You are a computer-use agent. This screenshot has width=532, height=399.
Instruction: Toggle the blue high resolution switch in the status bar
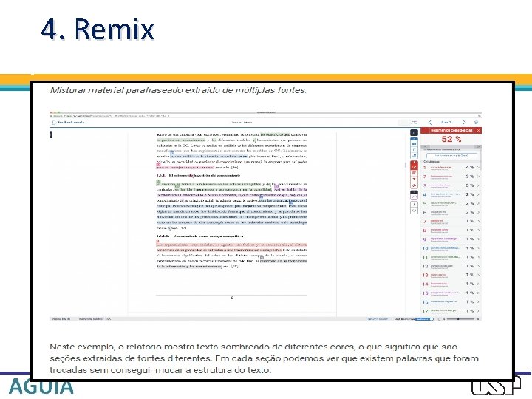pyautogui.click(x=424, y=319)
